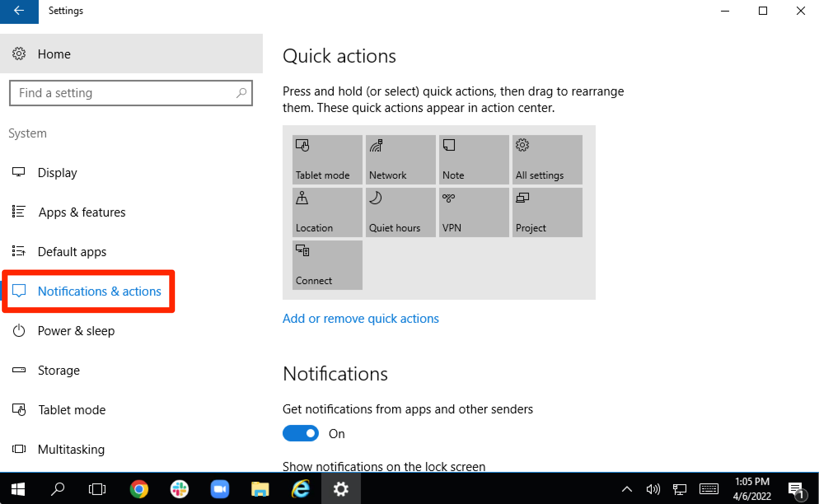Select the Tablet mode quick action tile
Screen dimensions: 819x504
pyautogui.click(x=327, y=159)
